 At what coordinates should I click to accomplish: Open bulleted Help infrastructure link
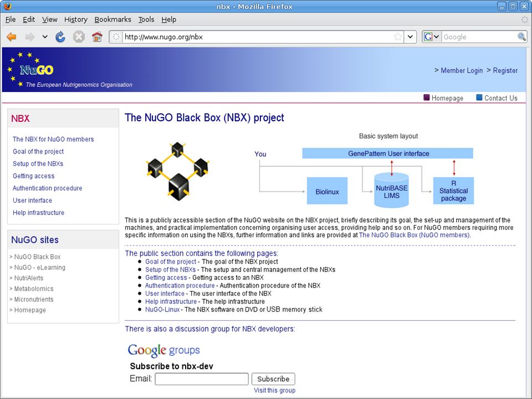point(171,301)
